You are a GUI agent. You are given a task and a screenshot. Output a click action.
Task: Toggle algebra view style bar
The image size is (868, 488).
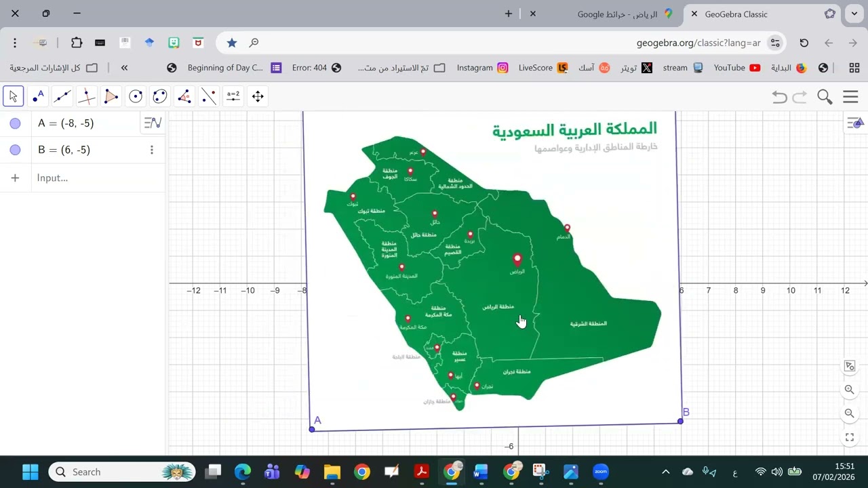[x=153, y=123]
